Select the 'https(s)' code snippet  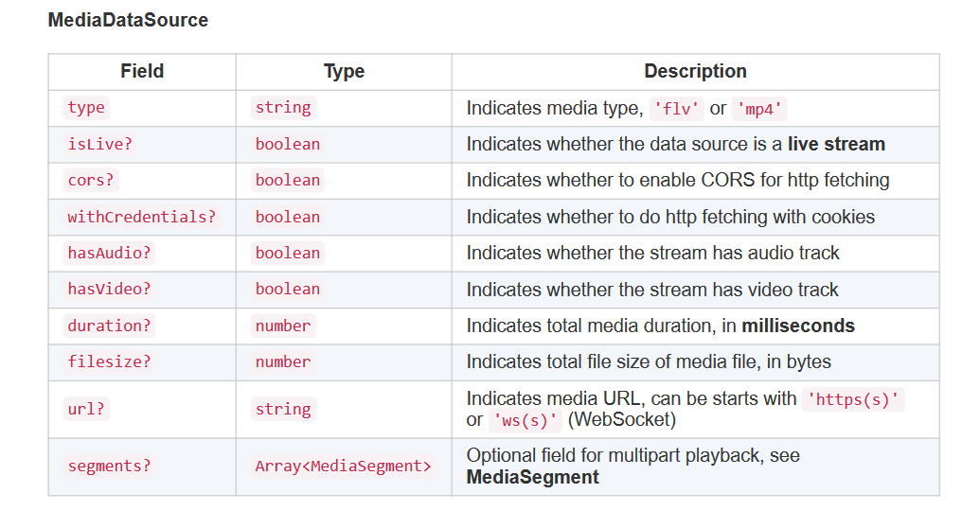pyautogui.click(x=853, y=399)
